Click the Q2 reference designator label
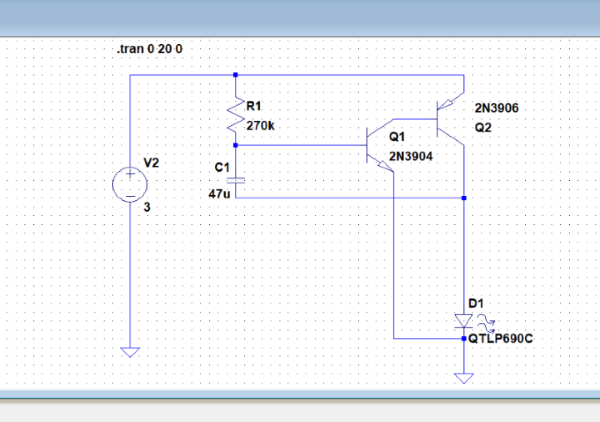600x422 pixels. coord(483,127)
